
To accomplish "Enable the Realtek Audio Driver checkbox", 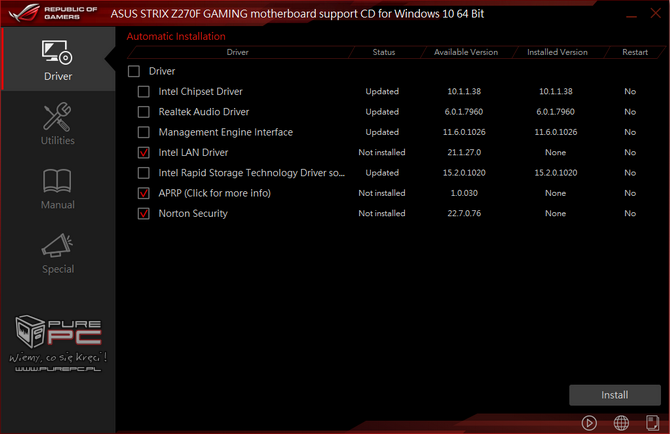I will pos(144,112).
